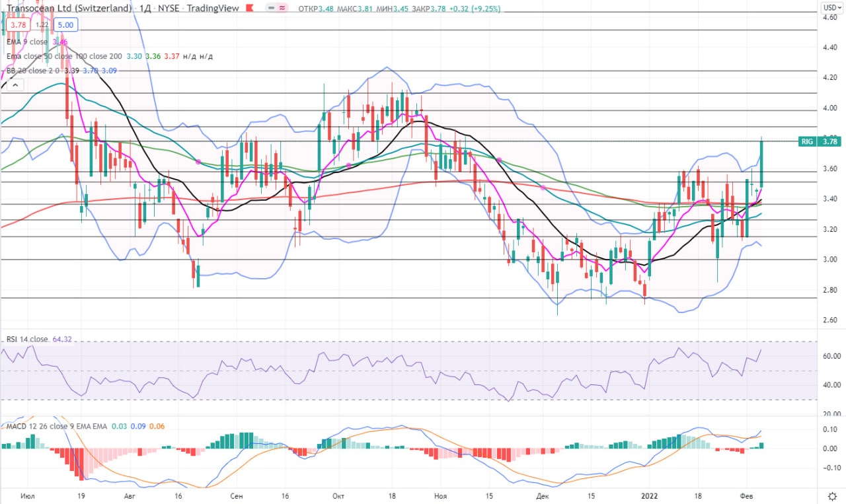Screen dimensions: 846x504
Task: Click the Июл month label on timeline
Action: tap(28, 495)
